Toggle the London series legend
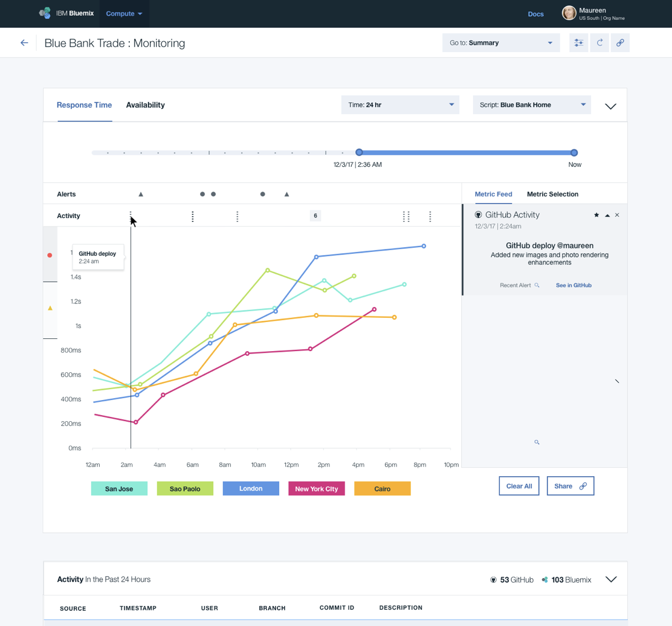This screenshot has height=626, width=672. (x=251, y=488)
